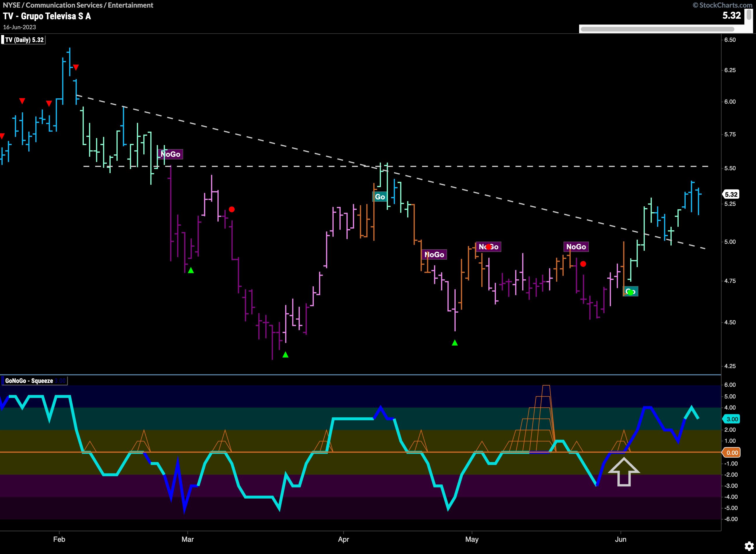Click the NoGo flag in late May
This screenshot has height=554, width=756.
click(x=576, y=247)
